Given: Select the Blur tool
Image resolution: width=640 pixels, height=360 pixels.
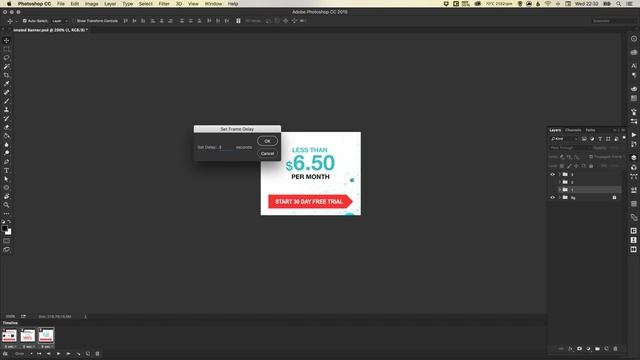Looking at the screenshot, I should click(7, 144).
